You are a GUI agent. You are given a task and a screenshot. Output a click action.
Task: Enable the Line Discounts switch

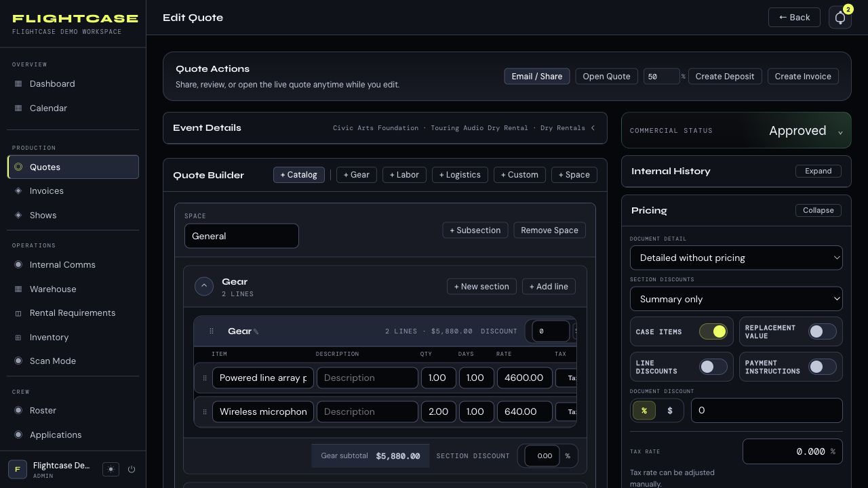pyautogui.click(x=713, y=367)
